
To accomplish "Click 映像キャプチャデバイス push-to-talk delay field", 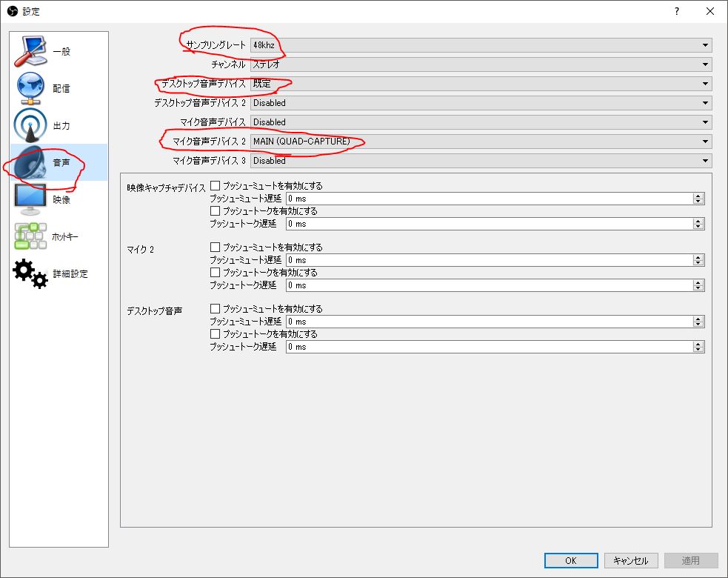I will (495, 224).
